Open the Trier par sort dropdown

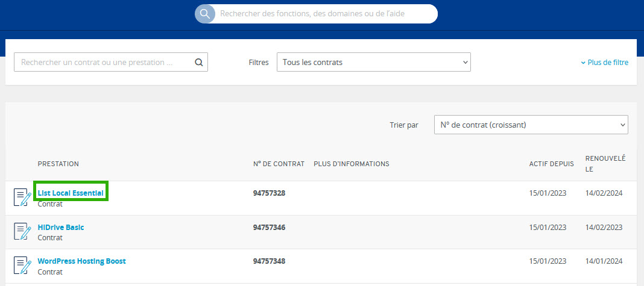click(x=531, y=125)
